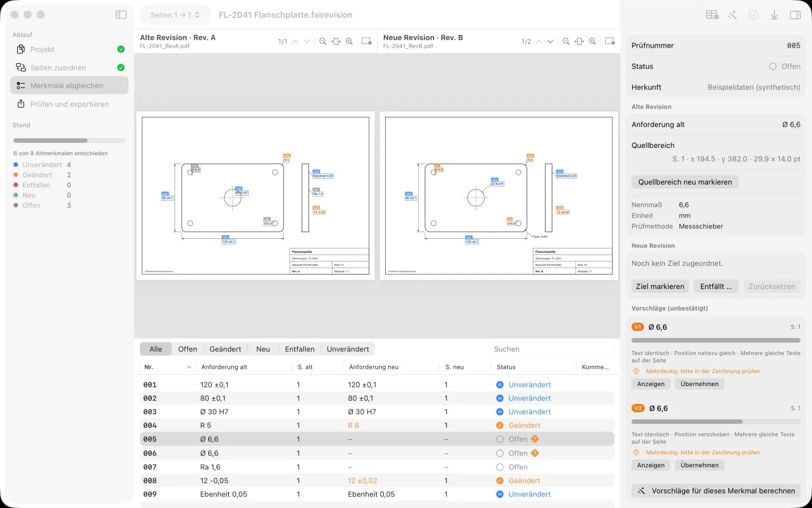Go to next page in Neue Revision
Image resolution: width=812 pixels, height=508 pixels.
pyautogui.click(x=550, y=41)
